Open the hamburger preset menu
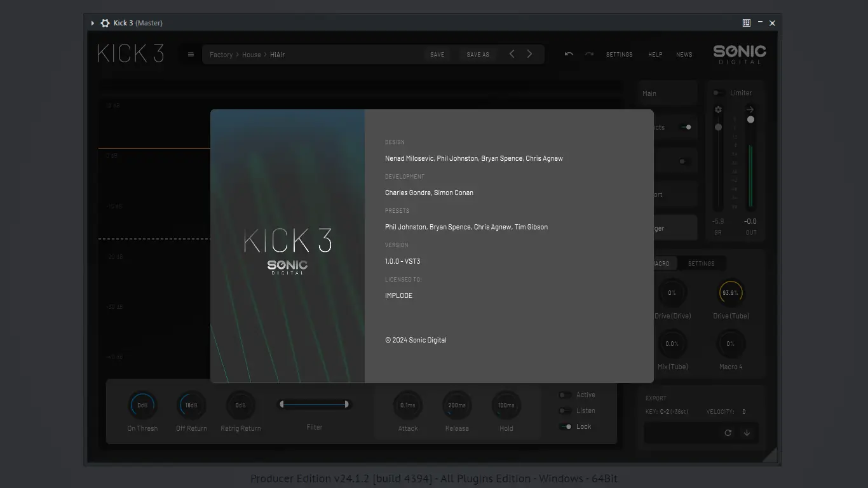This screenshot has height=488, width=868. pyautogui.click(x=191, y=55)
